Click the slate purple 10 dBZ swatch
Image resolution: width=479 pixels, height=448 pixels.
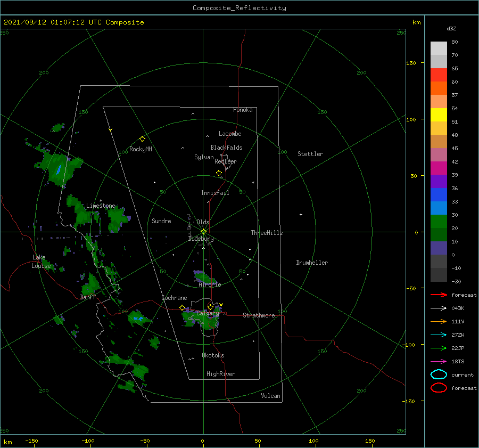[x=439, y=248]
